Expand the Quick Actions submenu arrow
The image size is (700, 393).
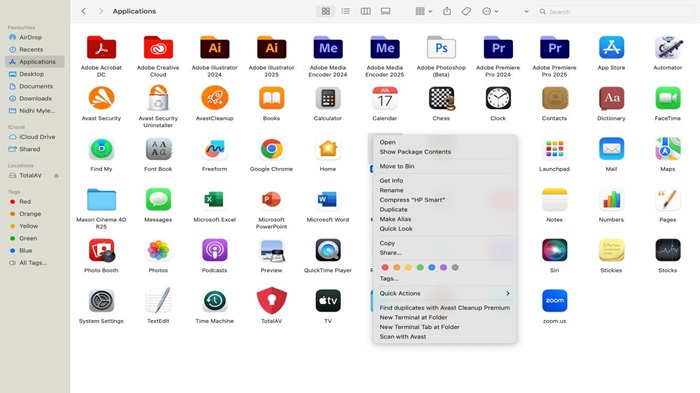point(508,293)
